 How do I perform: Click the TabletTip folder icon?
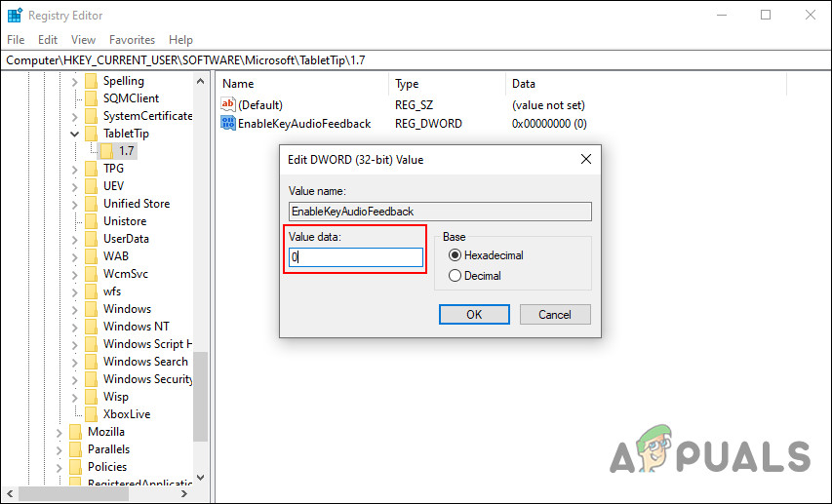92,134
